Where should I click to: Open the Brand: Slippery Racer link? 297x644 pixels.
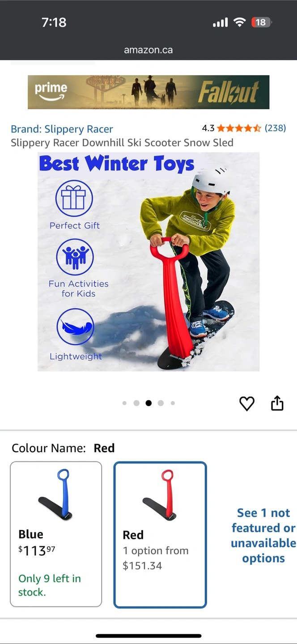[x=62, y=129]
